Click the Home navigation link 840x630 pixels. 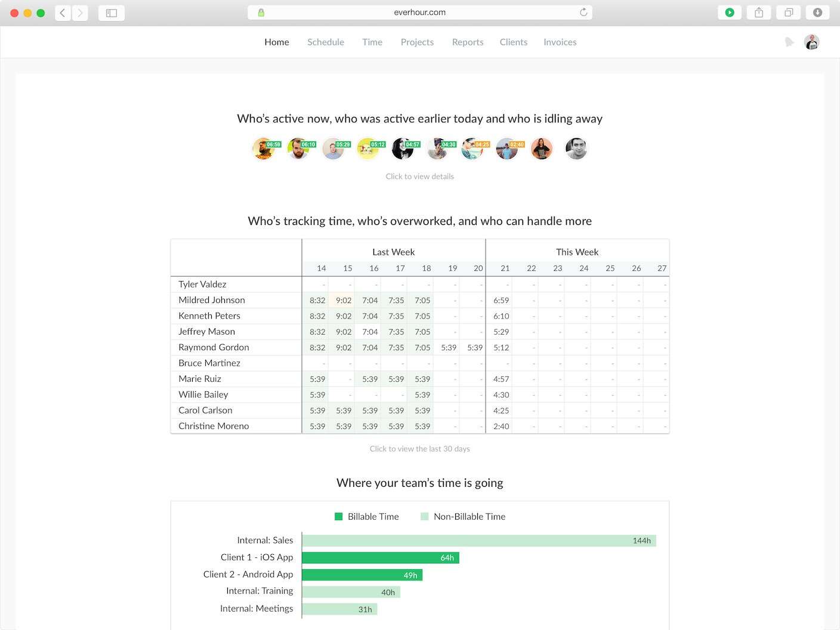[276, 42]
